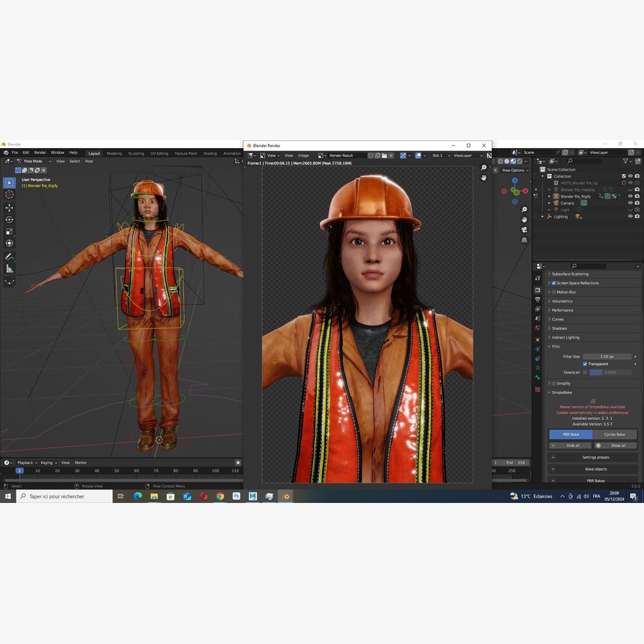This screenshot has height=644, width=644.
Task: Open the Output properties tab
Action: [x=538, y=299]
